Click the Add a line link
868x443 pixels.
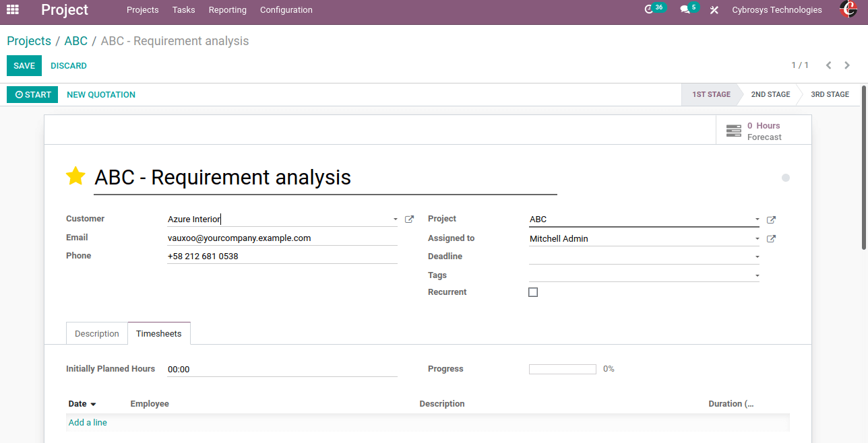(x=88, y=423)
